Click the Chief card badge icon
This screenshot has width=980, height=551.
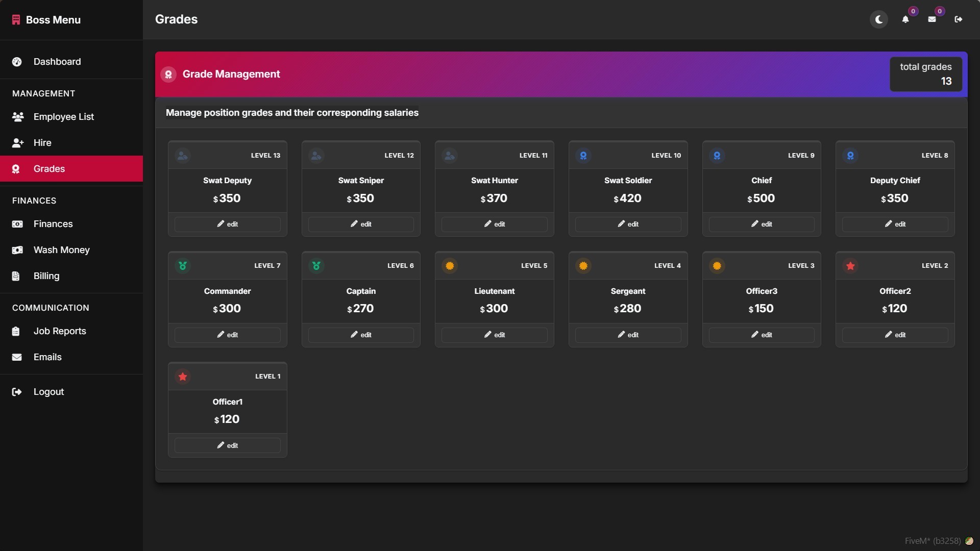tap(717, 156)
